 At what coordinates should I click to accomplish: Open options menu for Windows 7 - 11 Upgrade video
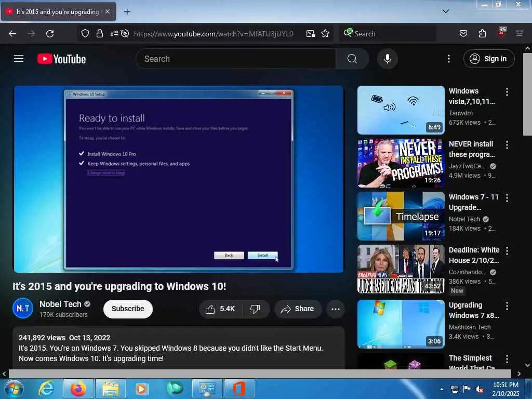pyautogui.click(x=507, y=198)
